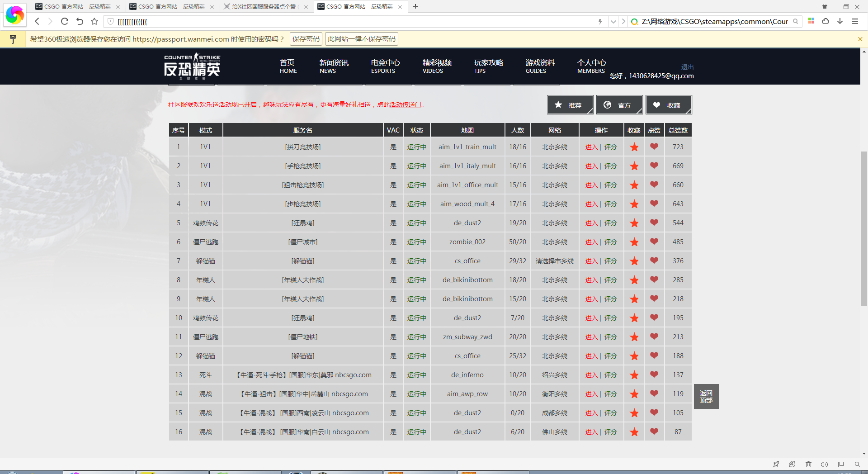Click the back navigation arrow
The image size is (868, 474).
point(37,21)
